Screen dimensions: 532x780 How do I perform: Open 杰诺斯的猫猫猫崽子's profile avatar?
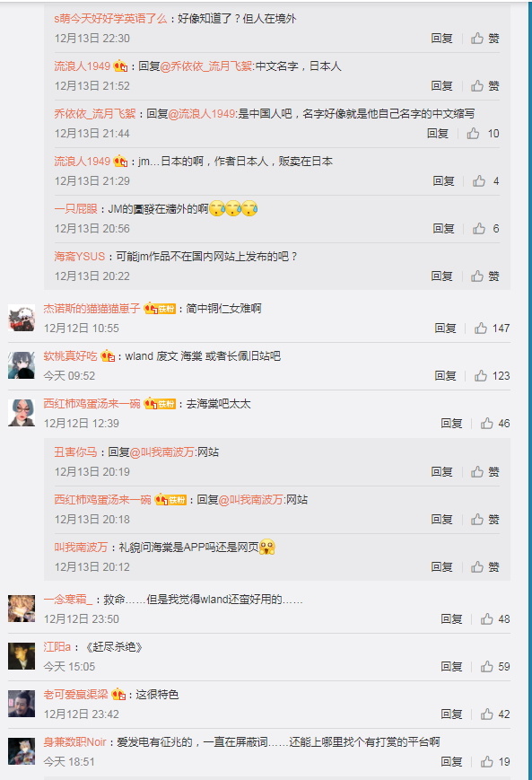(x=22, y=318)
